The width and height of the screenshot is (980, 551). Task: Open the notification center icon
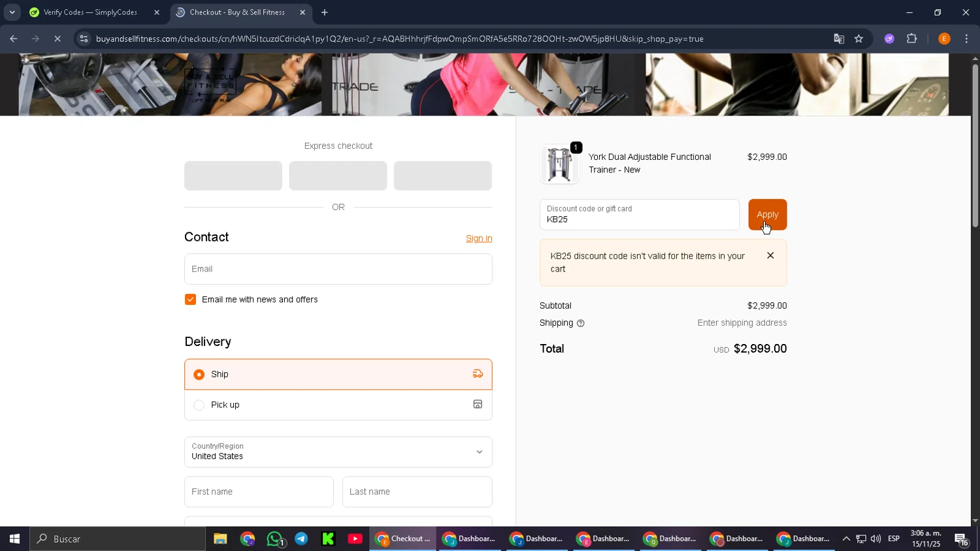(962, 539)
